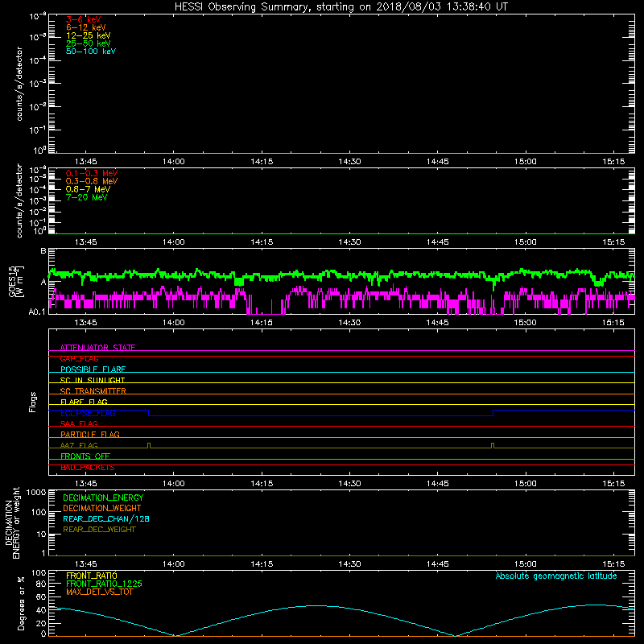Click the HESSI Observing Summary title
Image resolution: width=644 pixels, height=644 pixels.
(341, 7)
